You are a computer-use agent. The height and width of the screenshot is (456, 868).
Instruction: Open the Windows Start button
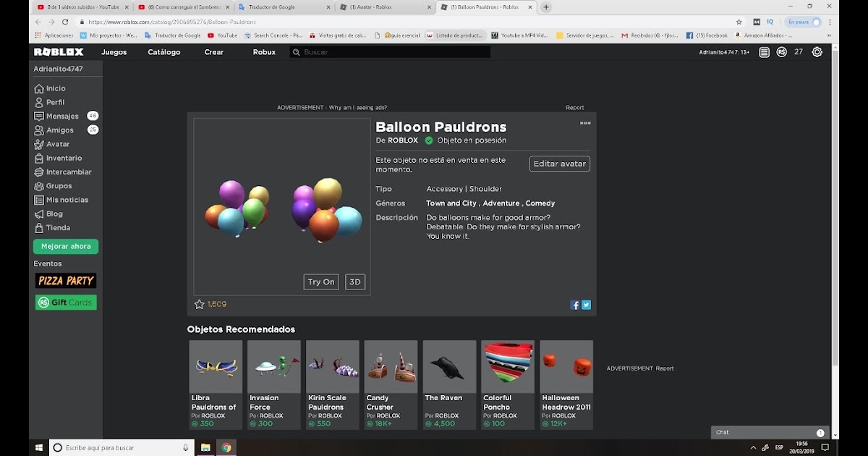pyautogui.click(x=39, y=447)
